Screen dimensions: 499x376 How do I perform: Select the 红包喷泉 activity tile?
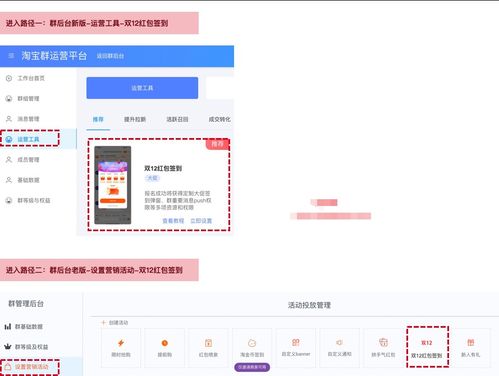[208, 348]
